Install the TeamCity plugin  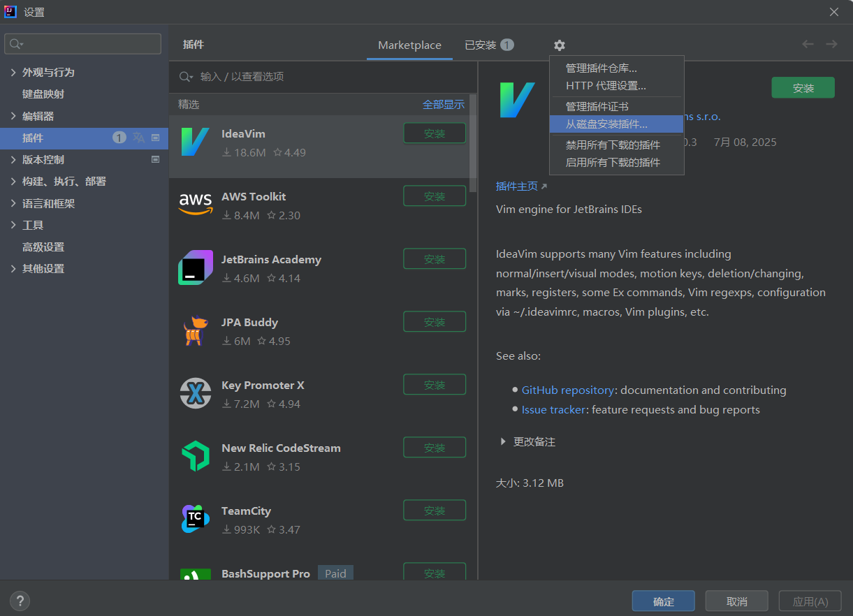coord(435,511)
